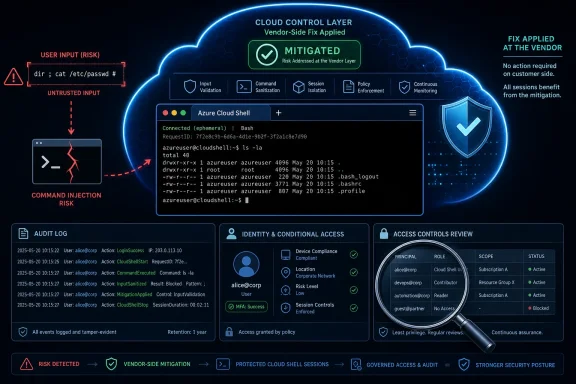Switch to the Azure Cloud Shell tab
The width and height of the screenshot is (576, 384).
click(x=230, y=113)
